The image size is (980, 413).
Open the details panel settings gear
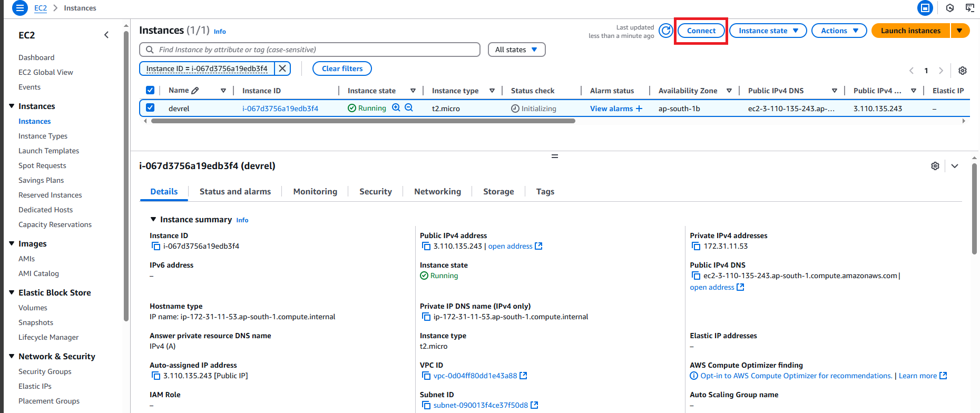tap(935, 166)
